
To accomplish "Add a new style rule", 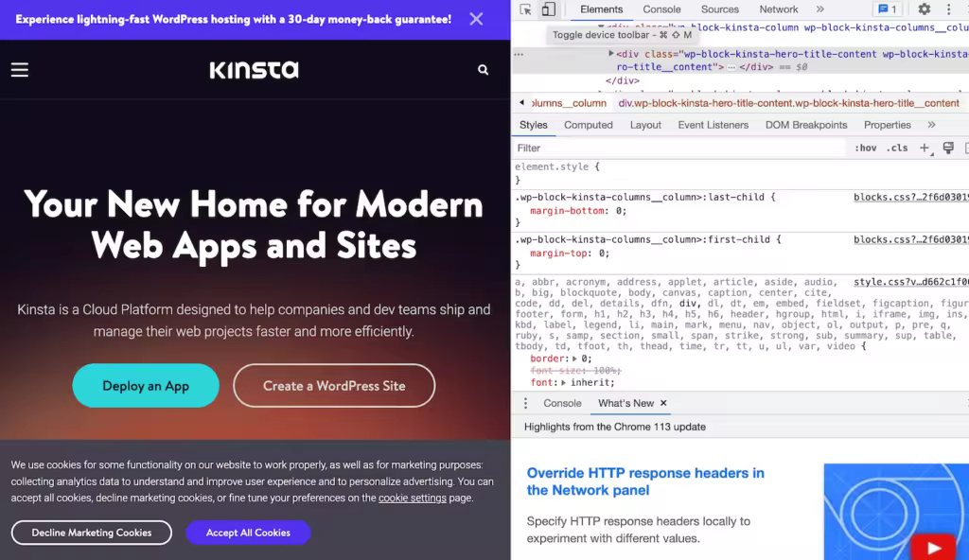I will [x=925, y=148].
